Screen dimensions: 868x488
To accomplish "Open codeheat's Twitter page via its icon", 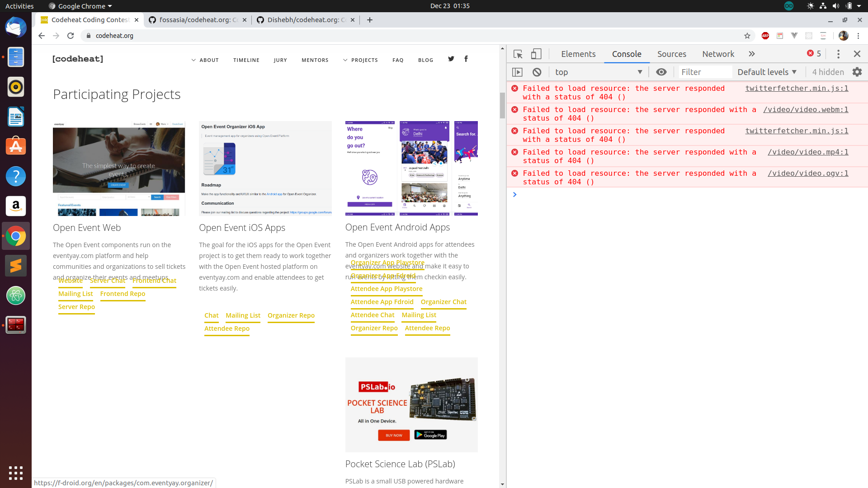I will 451,59.
